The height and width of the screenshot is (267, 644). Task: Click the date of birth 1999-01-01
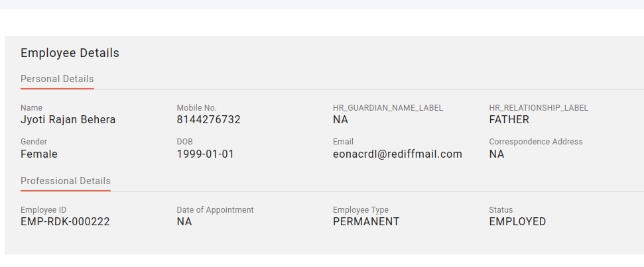[205, 154]
